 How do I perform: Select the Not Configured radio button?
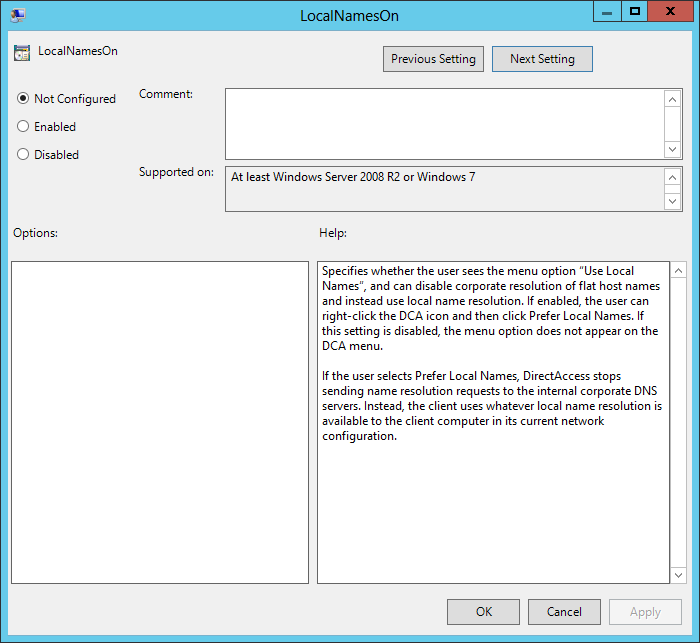(23, 99)
